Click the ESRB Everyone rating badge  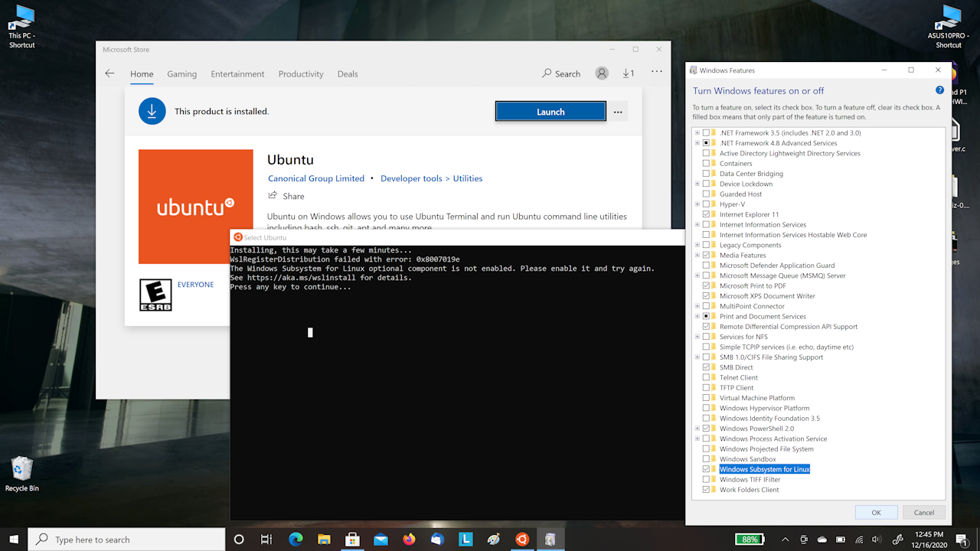coord(155,295)
